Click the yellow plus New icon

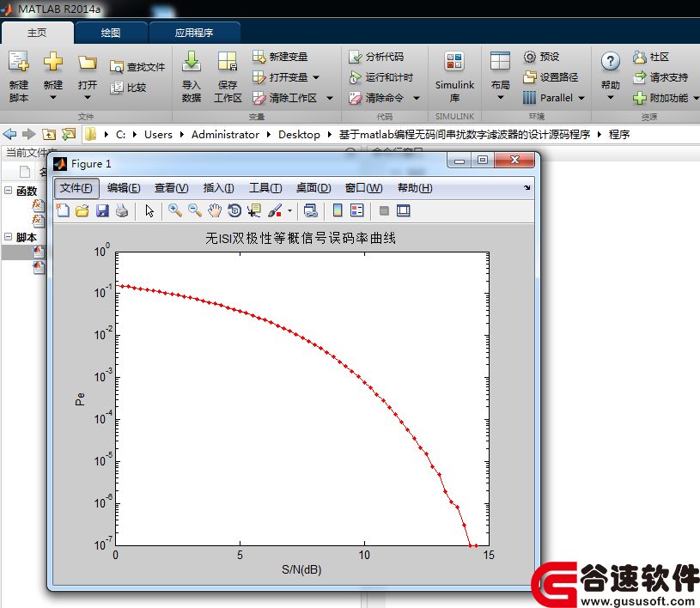[52, 61]
